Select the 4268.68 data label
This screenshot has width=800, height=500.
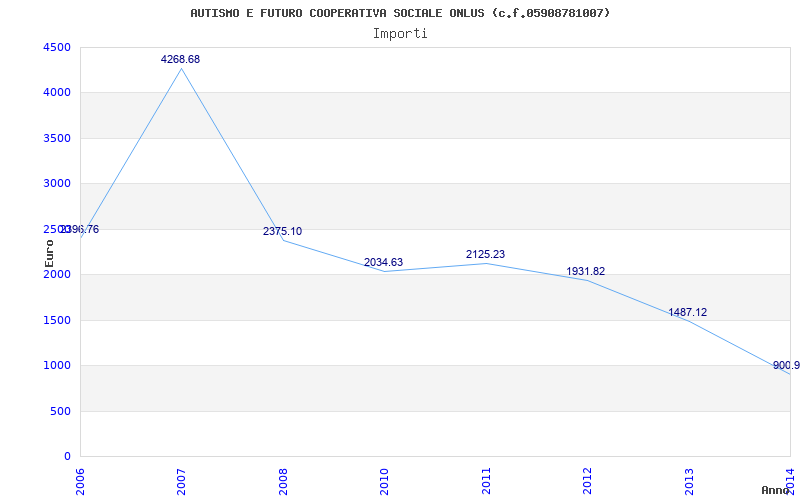(x=181, y=59)
